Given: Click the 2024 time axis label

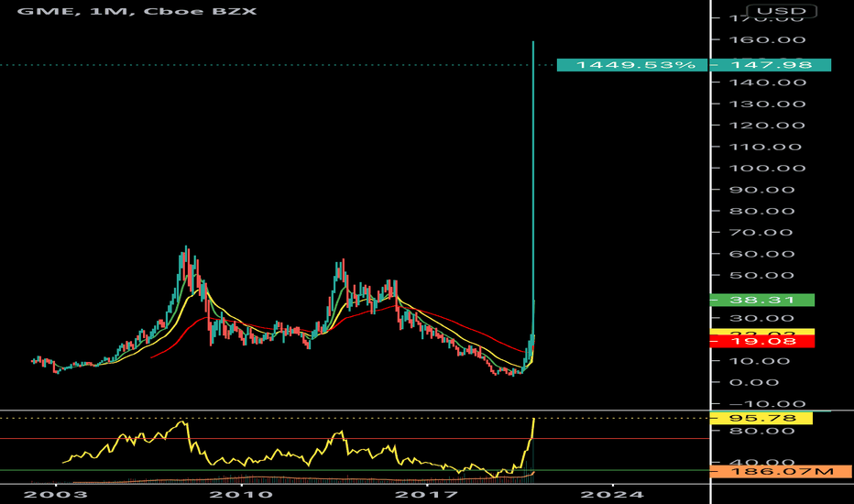Looking at the screenshot, I should tap(612, 494).
